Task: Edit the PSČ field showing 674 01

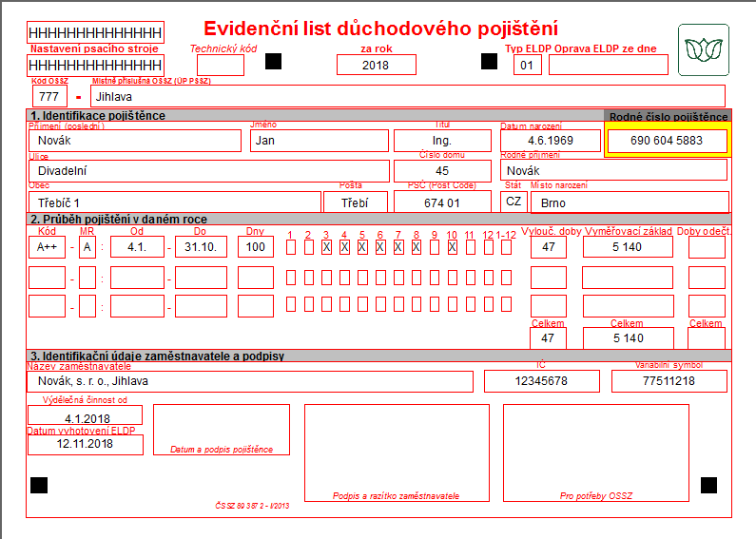Action: [x=442, y=202]
